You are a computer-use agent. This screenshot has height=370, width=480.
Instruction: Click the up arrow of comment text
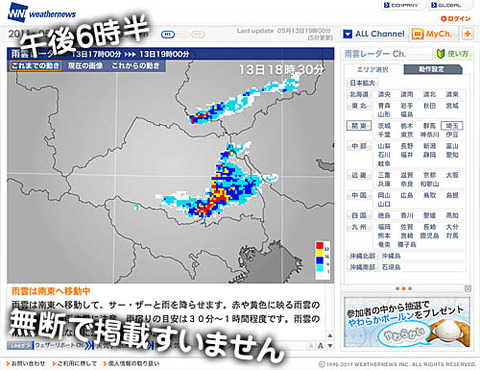point(330,335)
